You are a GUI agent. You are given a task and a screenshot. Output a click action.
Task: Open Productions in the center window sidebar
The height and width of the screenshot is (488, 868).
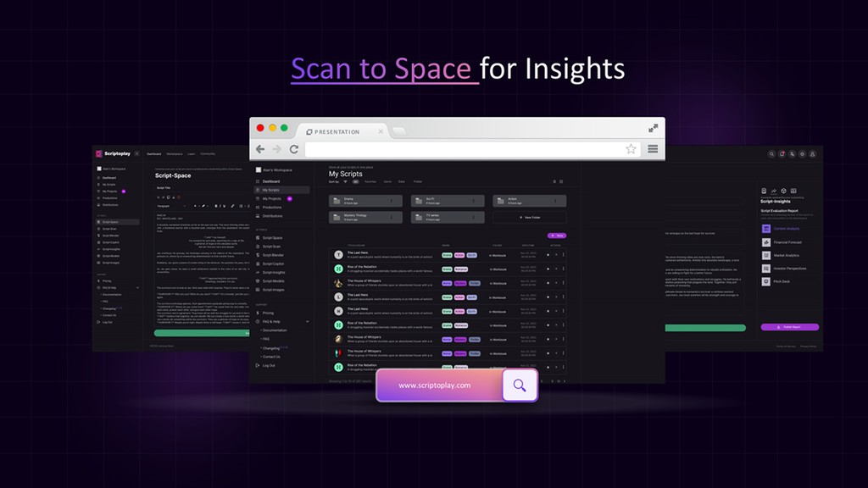coord(272,208)
